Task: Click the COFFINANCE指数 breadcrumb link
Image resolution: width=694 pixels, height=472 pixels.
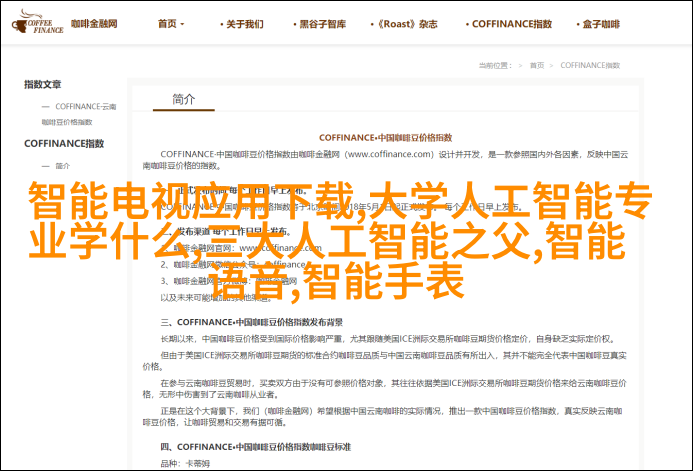Action: [590, 66]
